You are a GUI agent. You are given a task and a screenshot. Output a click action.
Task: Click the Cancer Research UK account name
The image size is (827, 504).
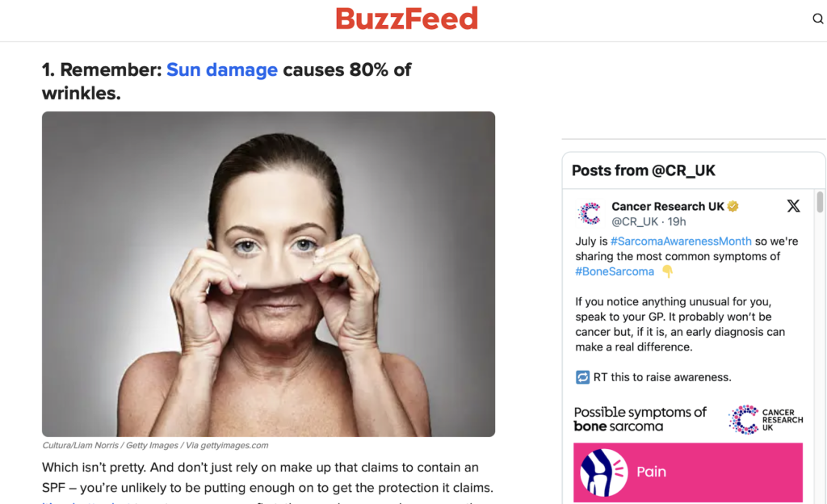click(668, 206)
